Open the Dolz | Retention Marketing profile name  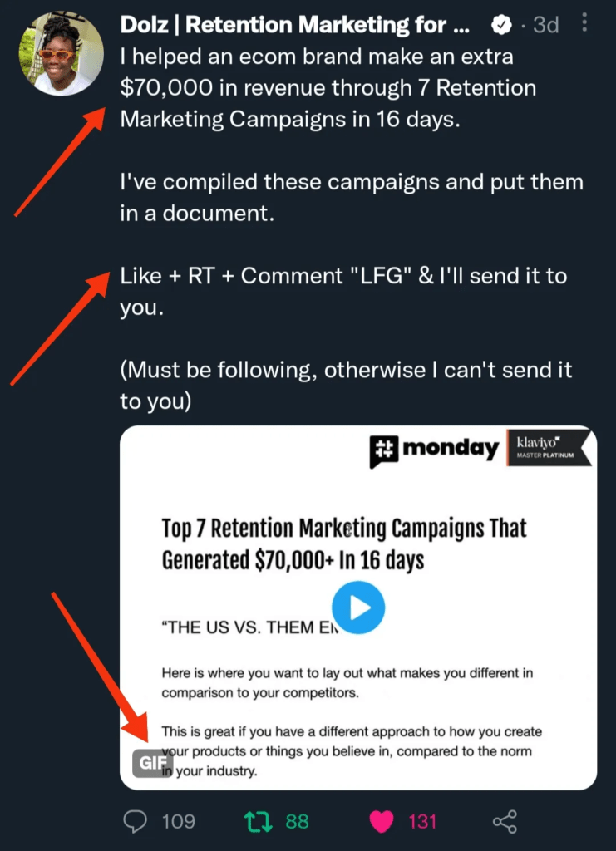click(295, 26)
